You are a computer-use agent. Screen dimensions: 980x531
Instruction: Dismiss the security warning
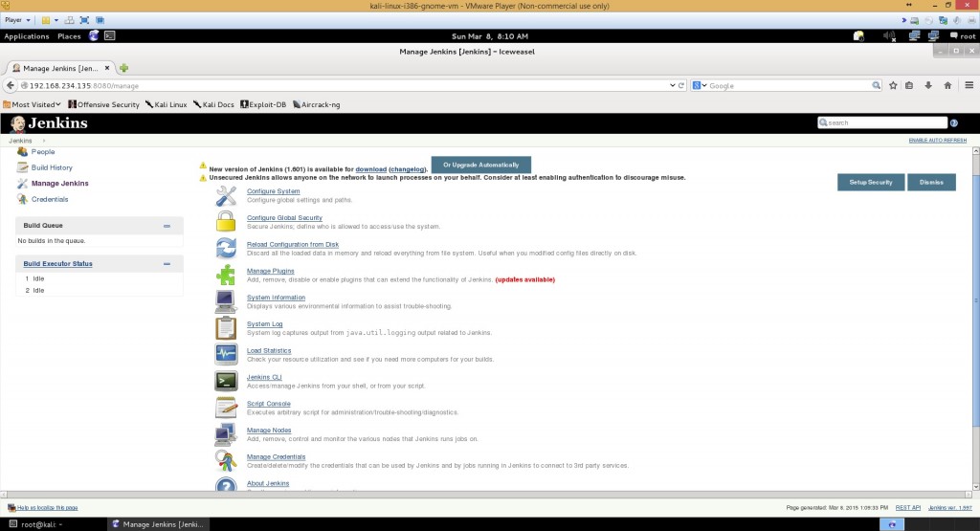pos(931,183)
